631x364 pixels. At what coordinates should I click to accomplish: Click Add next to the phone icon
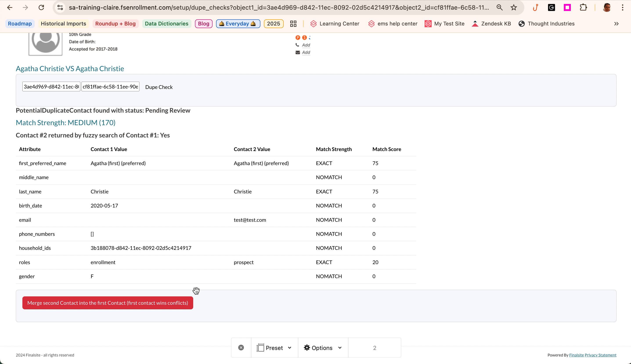tap(306, 45)
